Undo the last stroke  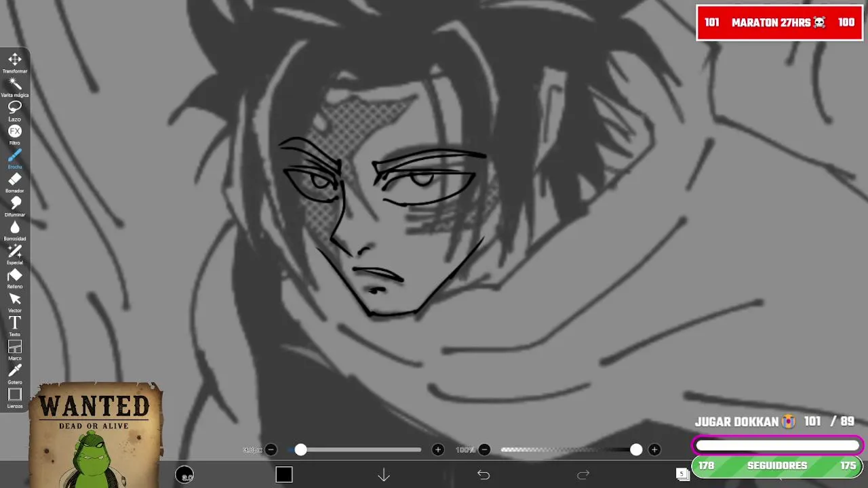tap(484, 475)
